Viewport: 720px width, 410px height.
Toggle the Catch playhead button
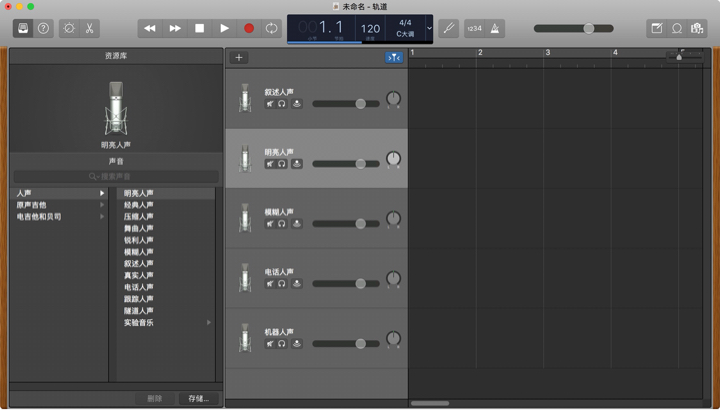(394, 57)
